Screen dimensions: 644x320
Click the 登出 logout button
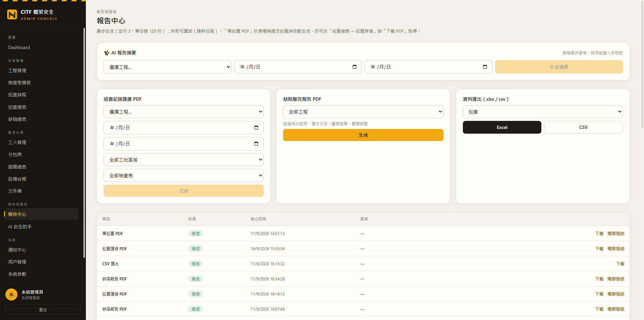tap(43, 310)
